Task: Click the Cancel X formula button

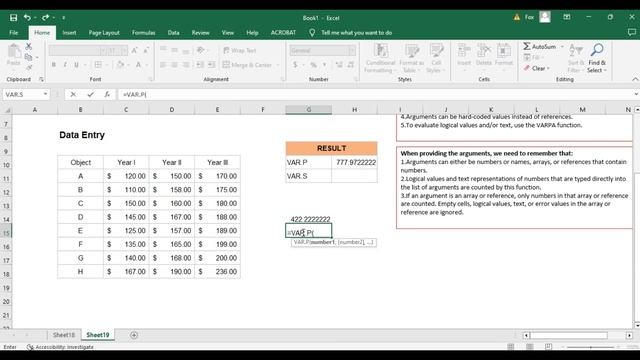Action: coord(73,94)
